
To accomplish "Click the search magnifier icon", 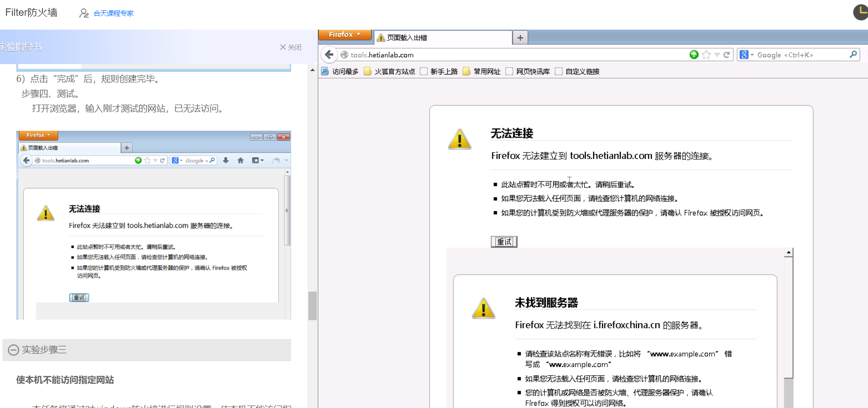I will pyautogui.click(x=853, y=54).
